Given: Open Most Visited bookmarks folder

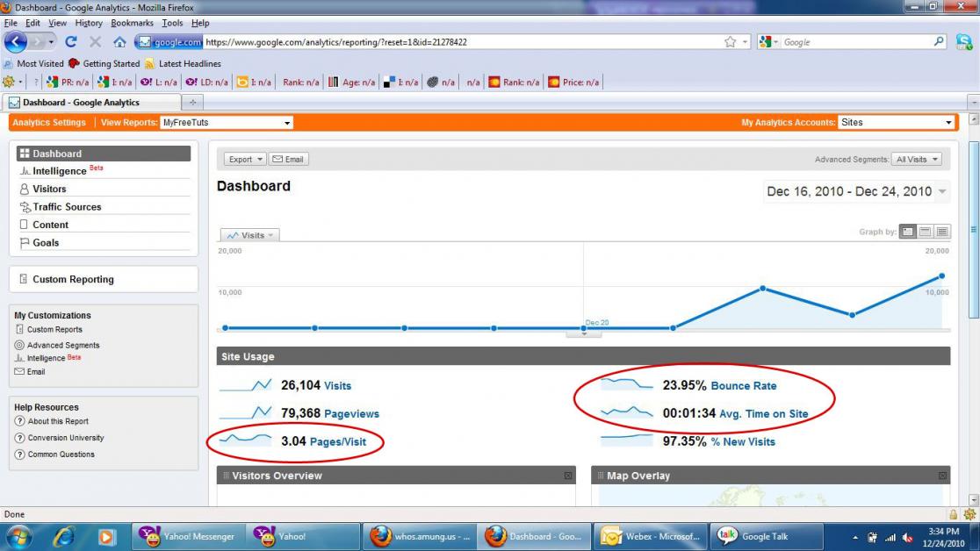Looking at the screenshot, I should click(x=33, y=64).
